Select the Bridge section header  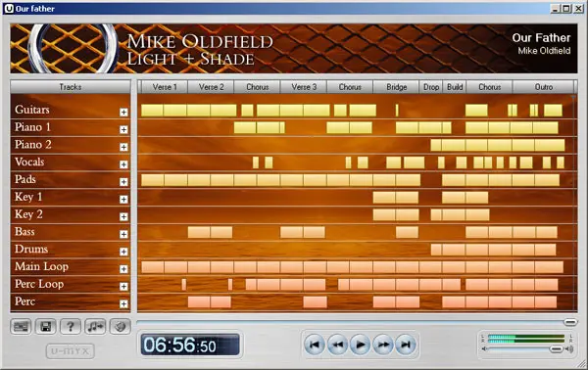point(396,87)
